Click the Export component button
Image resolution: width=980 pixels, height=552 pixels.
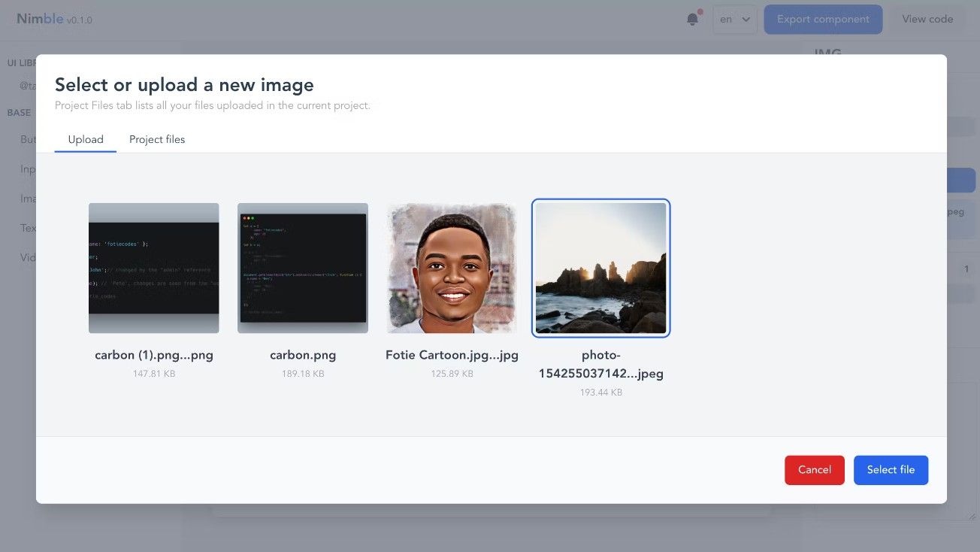(823, 20)
